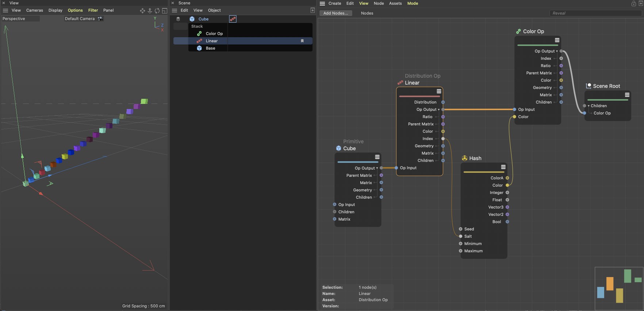Viewport: 644px width, 311px height.
Task: Click the Hash node menu icon
Action: click(503, 167)
